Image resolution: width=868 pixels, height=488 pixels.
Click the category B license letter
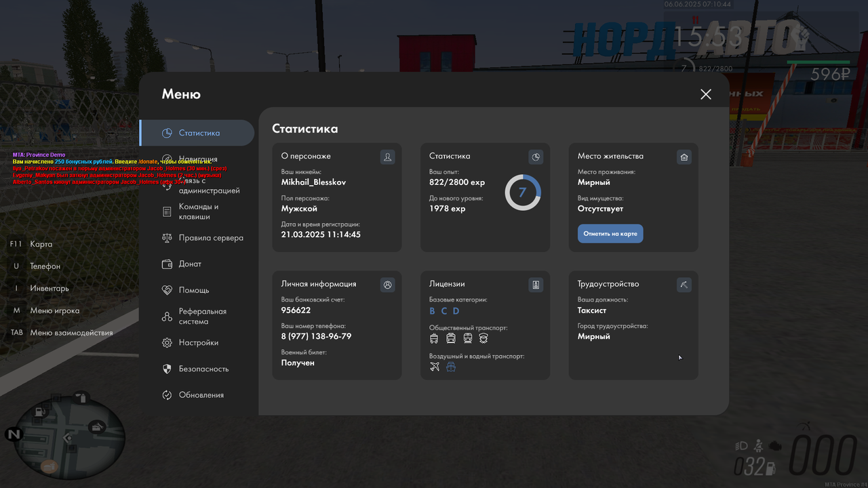point(432,311)
